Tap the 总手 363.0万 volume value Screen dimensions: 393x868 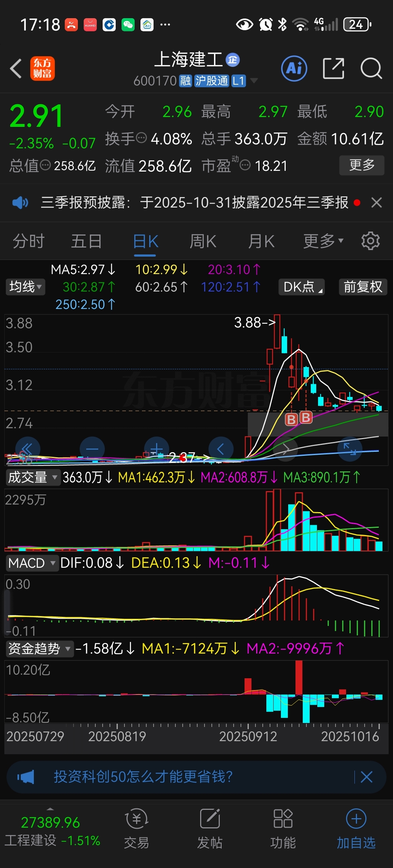pos(261,139)
